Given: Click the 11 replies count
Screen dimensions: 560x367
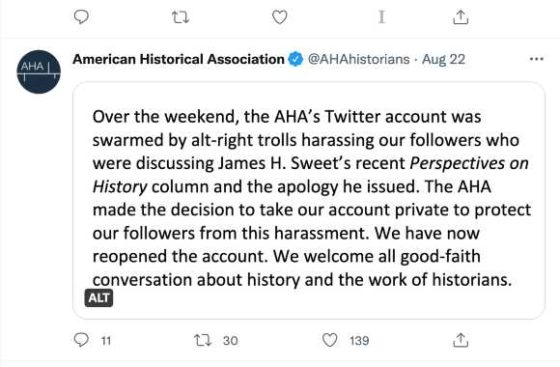Looking at the screenshot, I should (x=106, y=341).
